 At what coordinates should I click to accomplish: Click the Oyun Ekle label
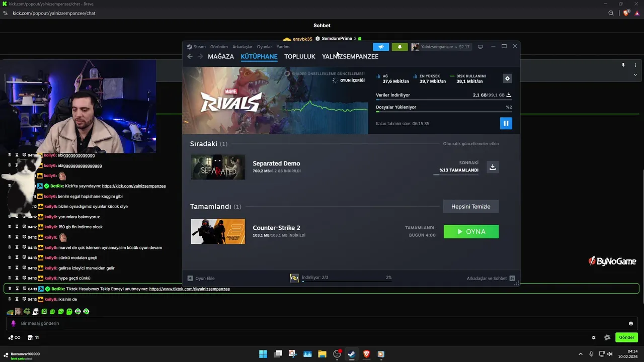click(x=205, y=278)
